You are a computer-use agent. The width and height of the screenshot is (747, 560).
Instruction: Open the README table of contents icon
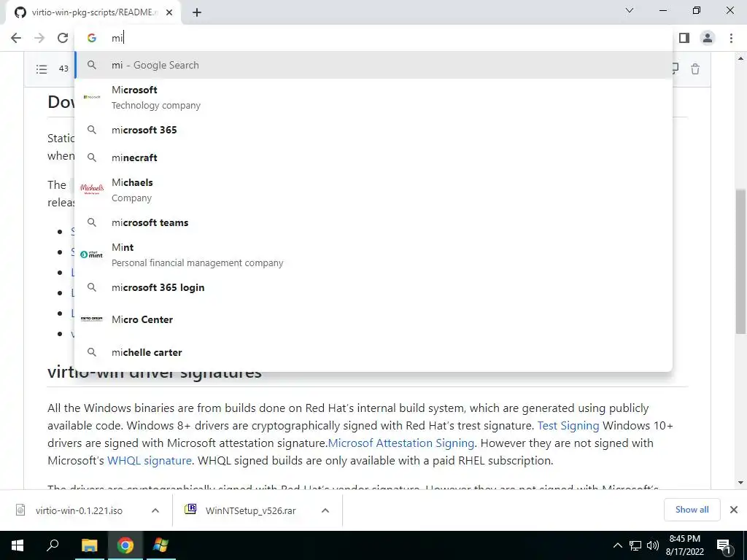(x=42, y=69)
